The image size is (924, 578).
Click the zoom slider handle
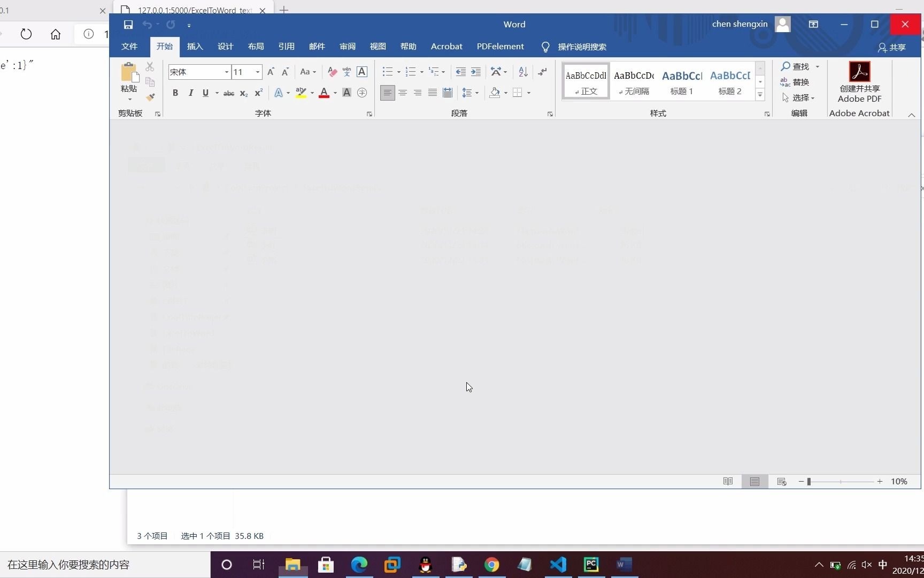809,482
